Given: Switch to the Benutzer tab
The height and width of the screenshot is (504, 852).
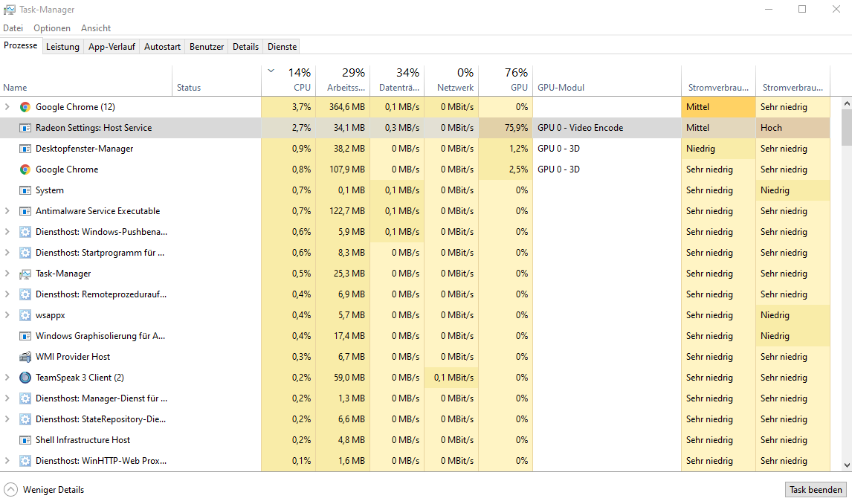Looking at the screenshot, I should click(207, 47).
